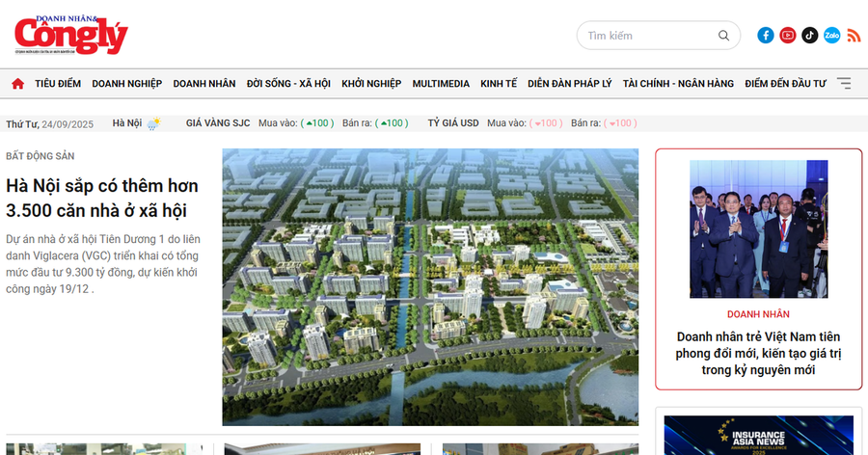Open the Bất động sản category link
The height and width of the screenshot is (455, 868).
tap(40, 156)
